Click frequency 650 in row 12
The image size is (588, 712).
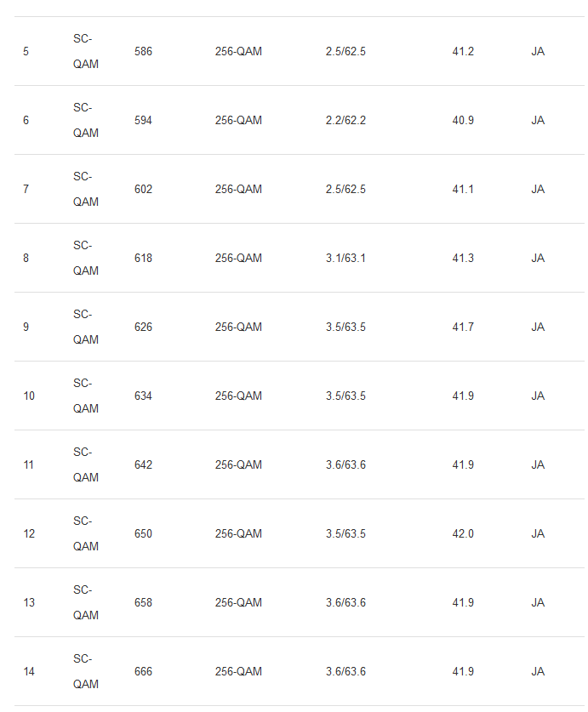tap(143, 533)
